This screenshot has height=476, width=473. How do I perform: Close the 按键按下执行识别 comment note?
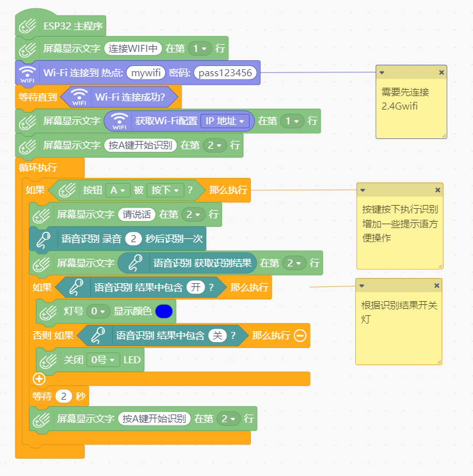438,190
